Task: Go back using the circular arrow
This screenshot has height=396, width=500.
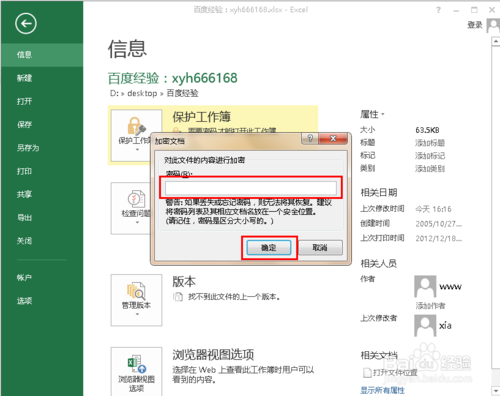Action: tap(26, 24)
